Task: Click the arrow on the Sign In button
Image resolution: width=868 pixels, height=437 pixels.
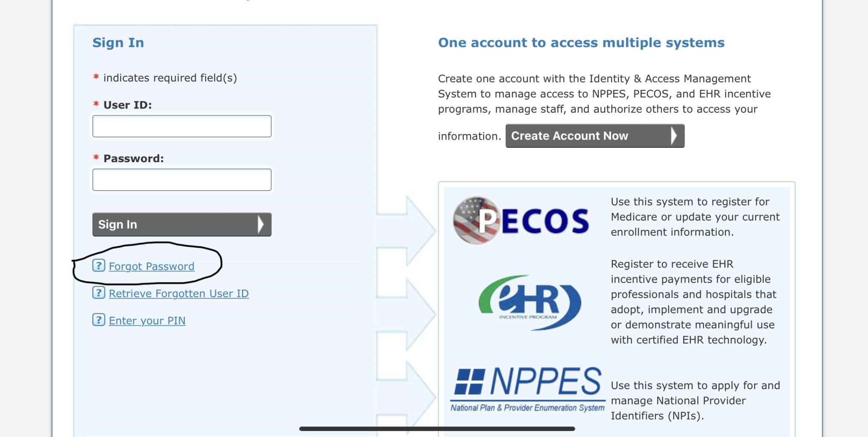Action: coord(261,224)
